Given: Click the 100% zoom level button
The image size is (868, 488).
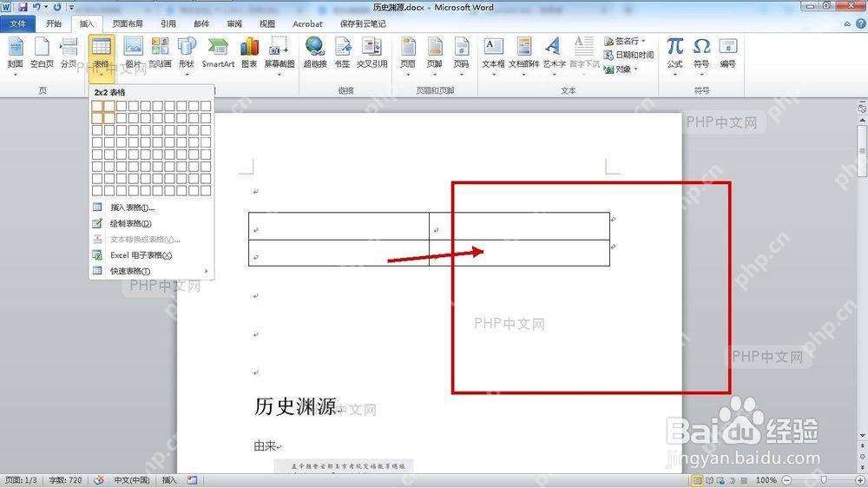Looking at the screenshot, I should coord(766,480).
